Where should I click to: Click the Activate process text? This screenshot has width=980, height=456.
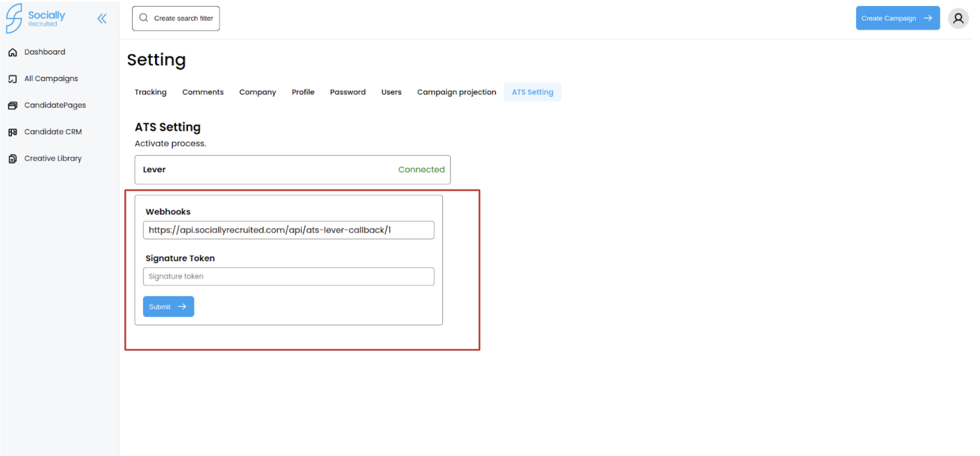click(170, 143)
